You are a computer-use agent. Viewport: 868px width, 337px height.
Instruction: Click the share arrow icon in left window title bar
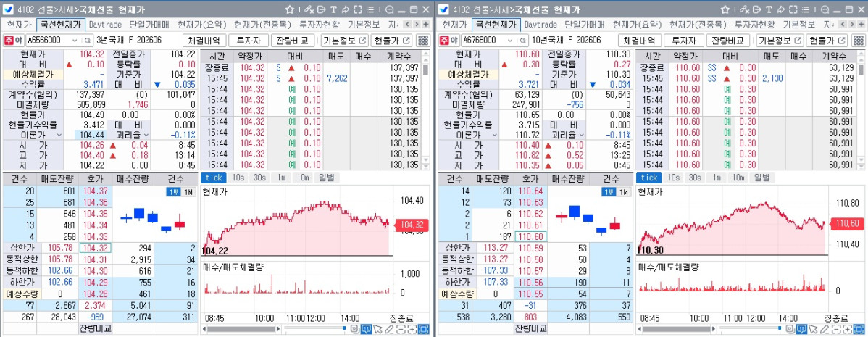point(346,9)
